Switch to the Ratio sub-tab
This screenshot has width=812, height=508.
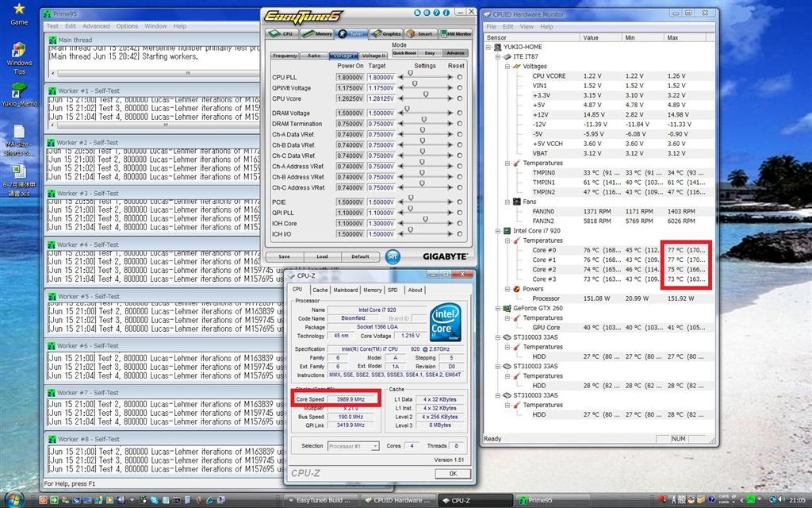[314, 56]
